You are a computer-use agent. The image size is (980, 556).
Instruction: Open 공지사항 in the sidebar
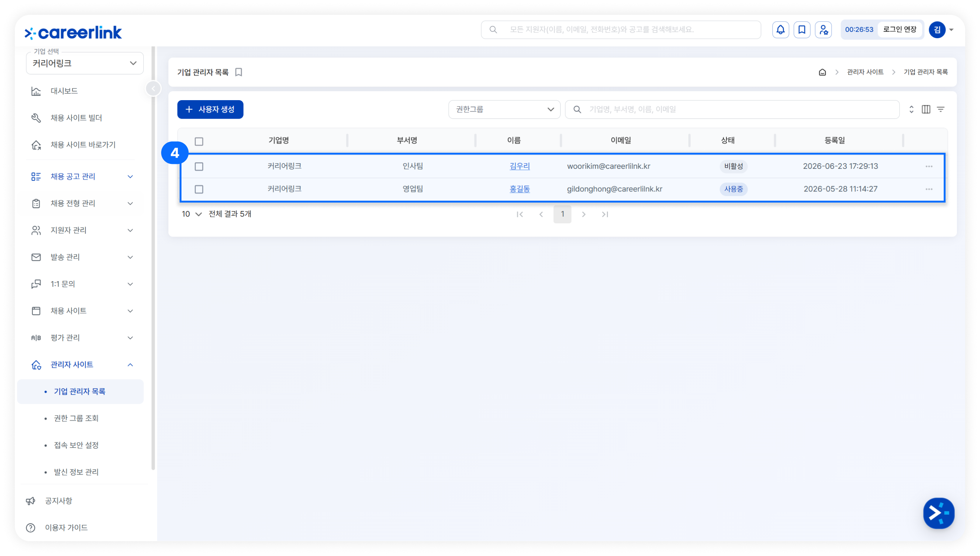tap(58, 501)
